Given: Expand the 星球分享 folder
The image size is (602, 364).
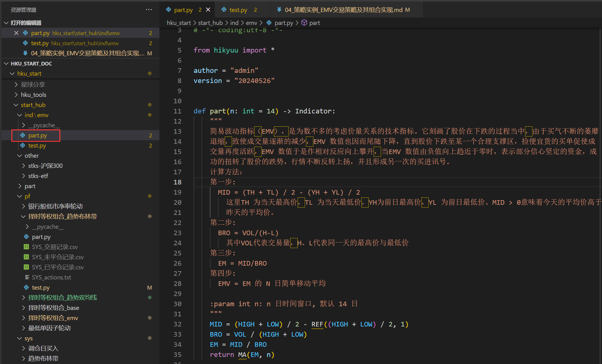Looking at the screenshot, I should [33, 84].
